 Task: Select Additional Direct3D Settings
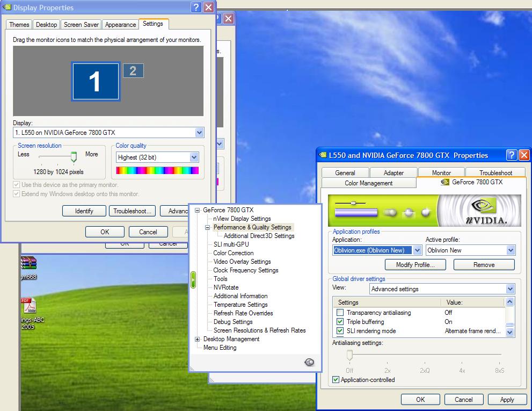259,236
